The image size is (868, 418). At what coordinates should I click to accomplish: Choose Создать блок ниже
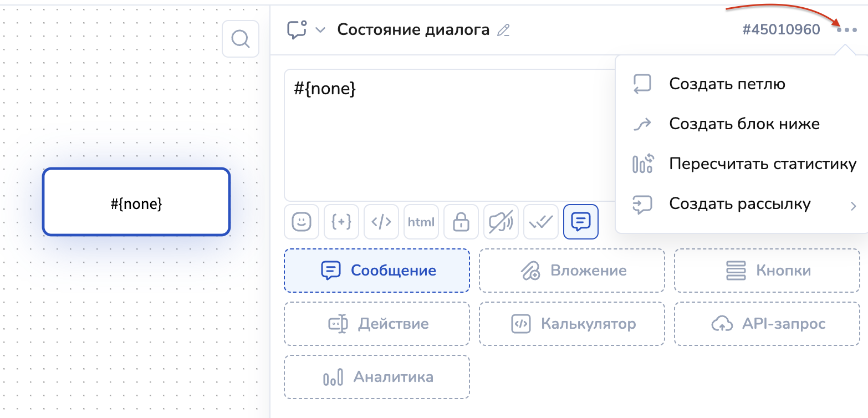click(744, 124)
